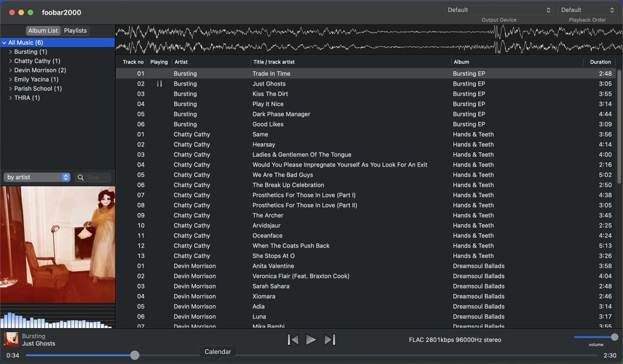Open the Output Device dropdown

click(499, 10)
